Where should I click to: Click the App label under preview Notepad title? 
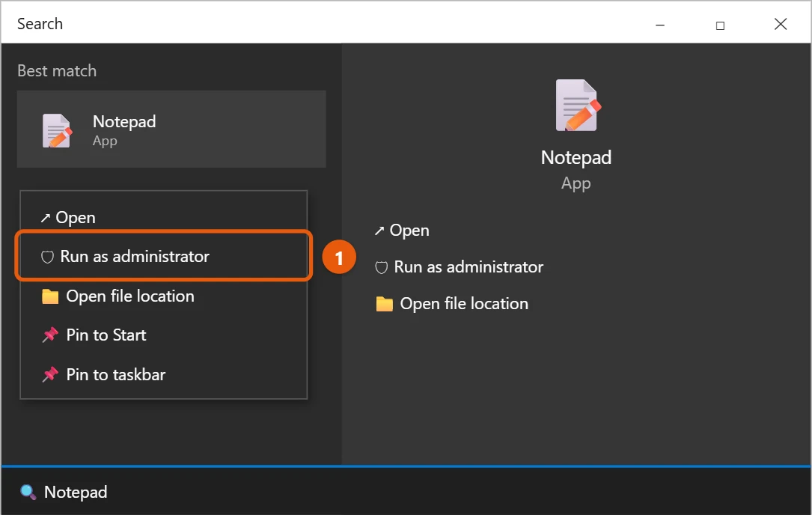[576, 183]
